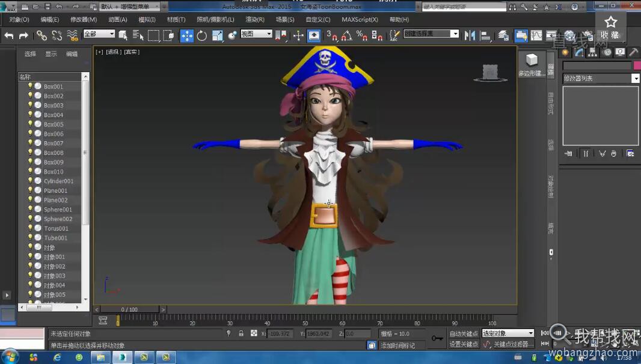Click the X coordinate field
Image resolution: width=641 pixels, height=364 pixels.
280,334
